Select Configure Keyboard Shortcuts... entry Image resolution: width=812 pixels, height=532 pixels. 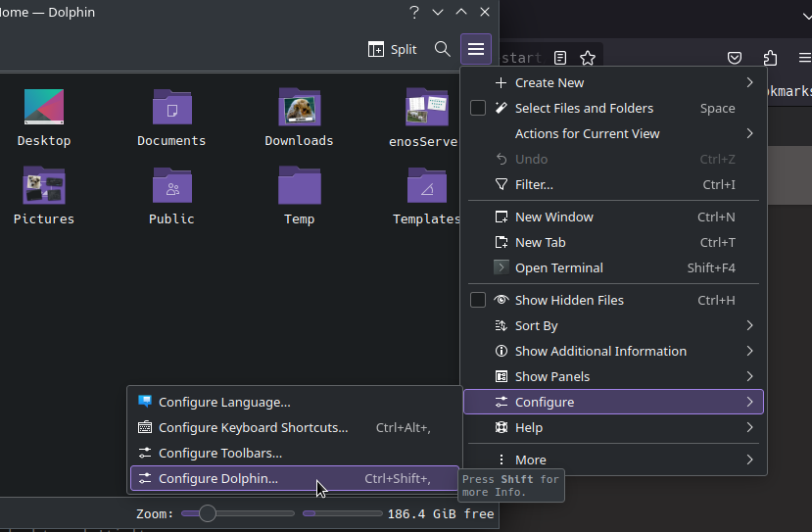[294, 427]
